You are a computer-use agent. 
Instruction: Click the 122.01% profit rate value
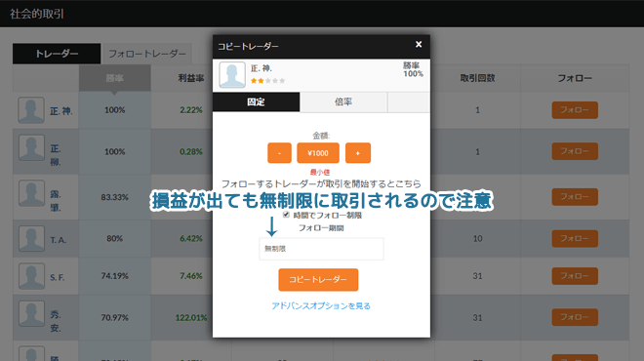[x=191, y=317]
